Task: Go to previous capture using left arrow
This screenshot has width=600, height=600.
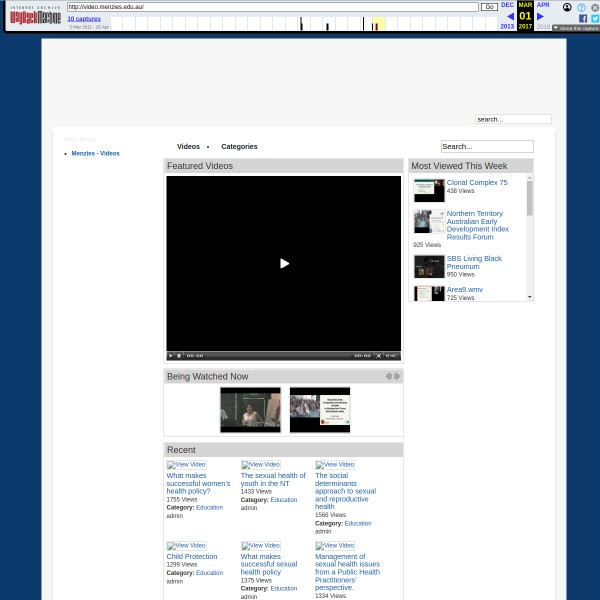Action: [x=509, y=16]
